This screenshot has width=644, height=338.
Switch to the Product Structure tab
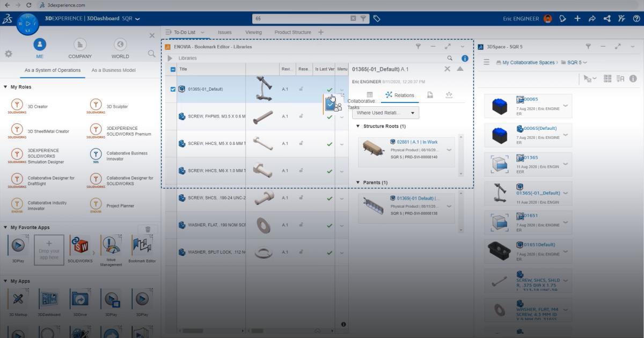pyautogui.click(x=292, y=32)
